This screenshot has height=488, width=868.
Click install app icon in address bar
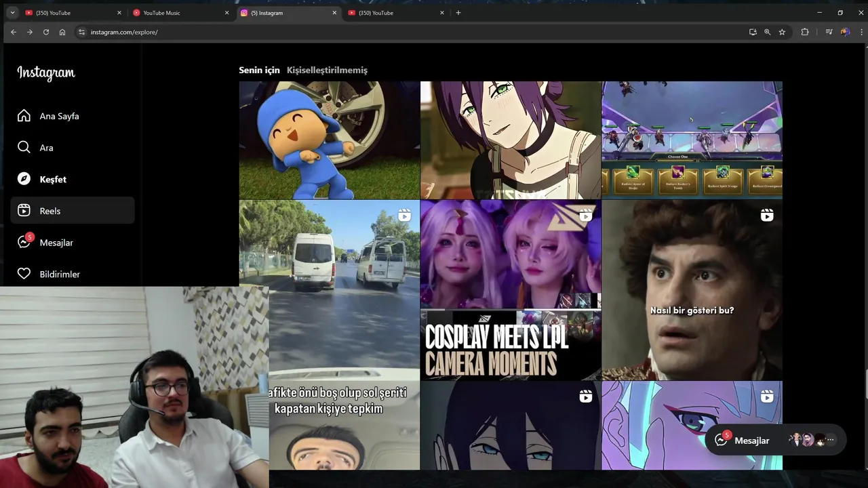[x=753, y=32]
